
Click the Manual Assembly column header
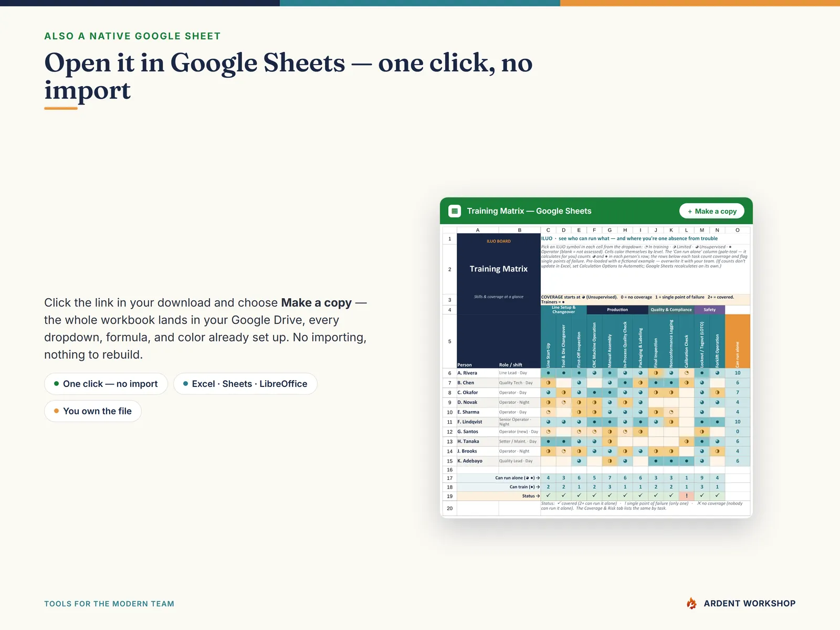coord(610,341)
